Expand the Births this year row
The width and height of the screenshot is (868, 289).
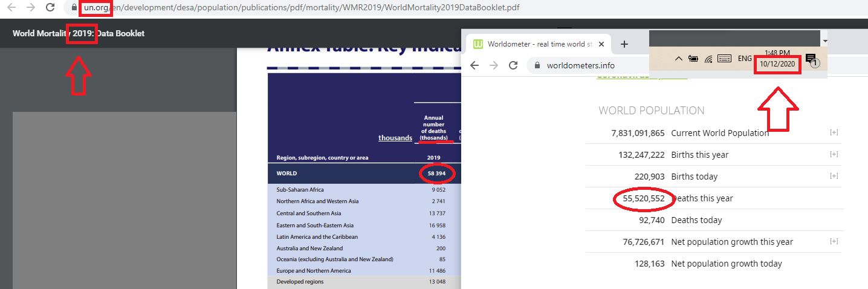click(x=834, y=154)
